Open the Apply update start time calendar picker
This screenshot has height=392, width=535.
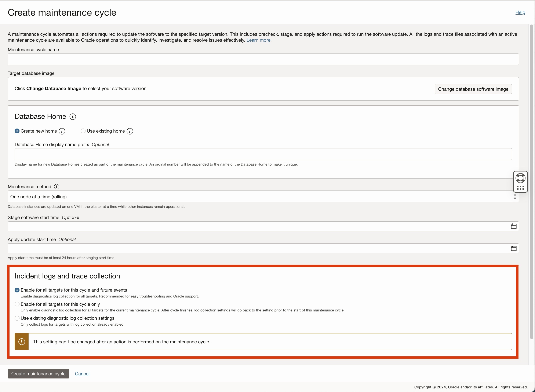pos(514,248)
